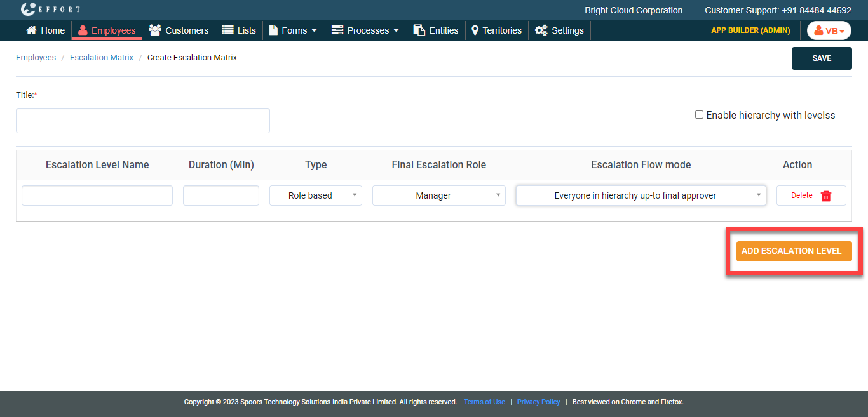Click the Home house icon
The width and height of the screenshot is (868, 417).
click(31, 30)
